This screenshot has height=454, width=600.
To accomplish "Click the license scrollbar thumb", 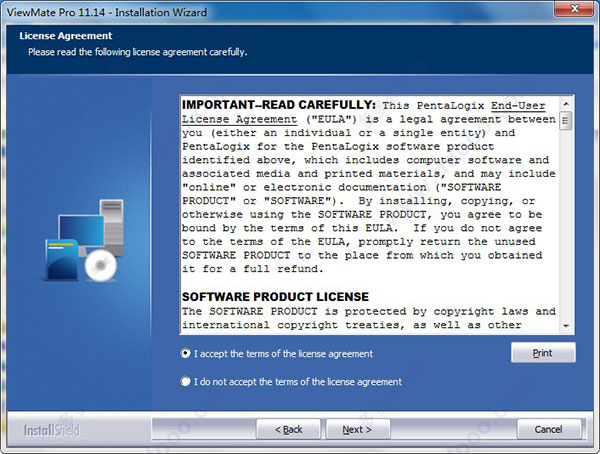I will coord(566,121).
